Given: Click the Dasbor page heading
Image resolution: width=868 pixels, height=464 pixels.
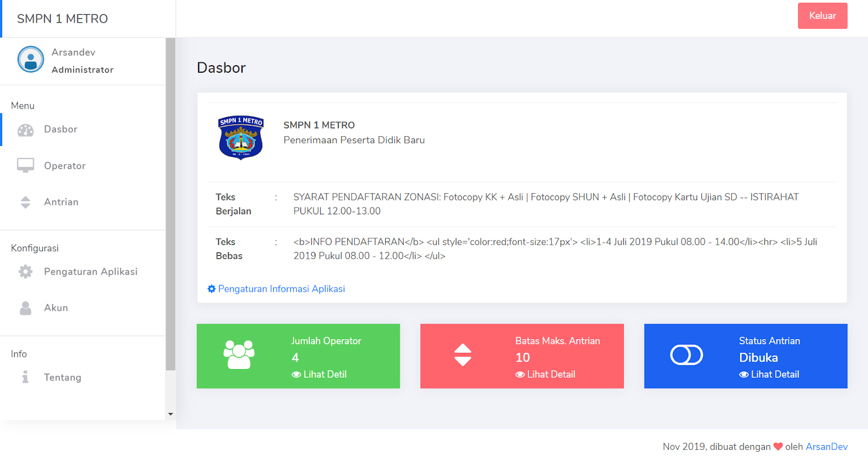Looking at the screenshot, I should click(221, 68).
